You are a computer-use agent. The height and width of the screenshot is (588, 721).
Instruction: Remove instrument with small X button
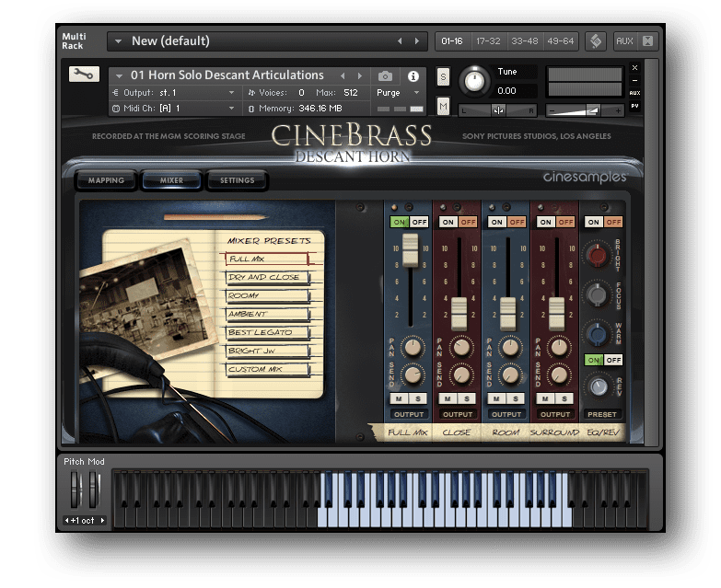point(634,67)
